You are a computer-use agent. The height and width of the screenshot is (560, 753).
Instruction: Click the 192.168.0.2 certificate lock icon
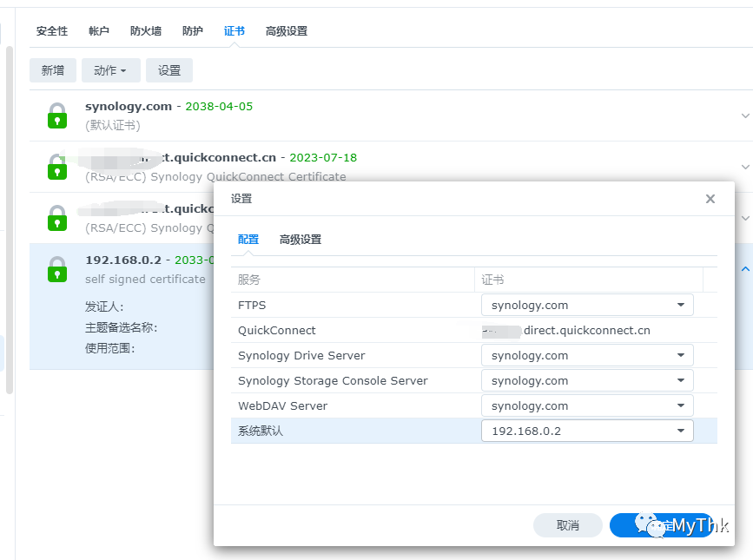pyautogui.click(x=57, y=269)
